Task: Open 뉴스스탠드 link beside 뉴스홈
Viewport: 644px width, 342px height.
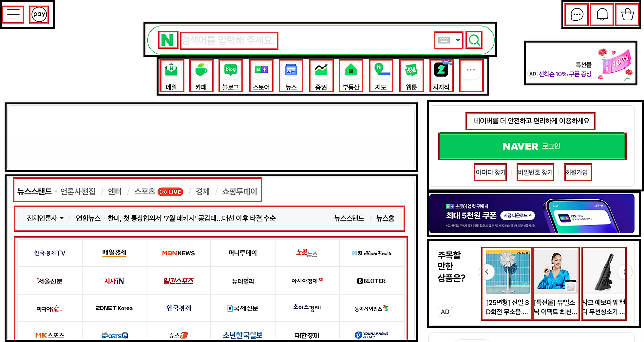Action: tap(349, 218)
